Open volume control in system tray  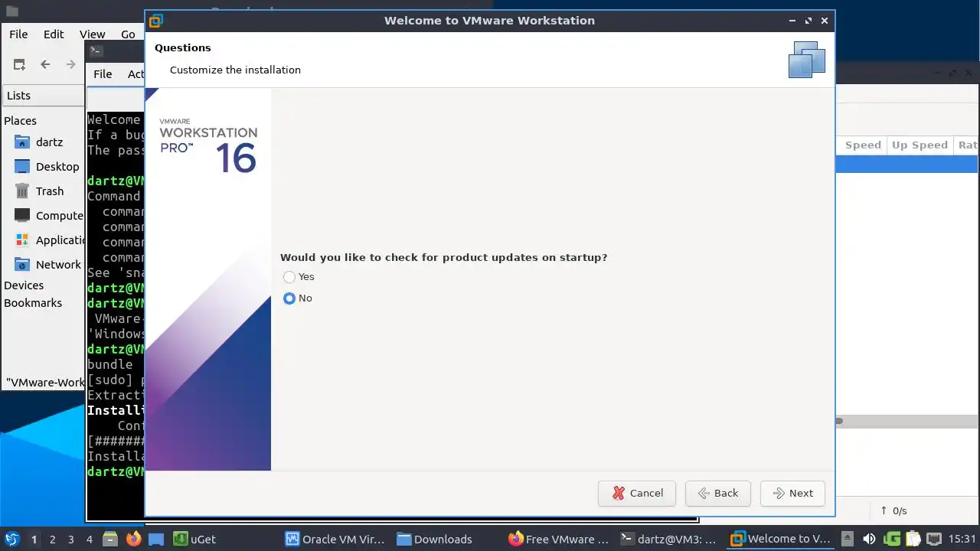point(869,539)
